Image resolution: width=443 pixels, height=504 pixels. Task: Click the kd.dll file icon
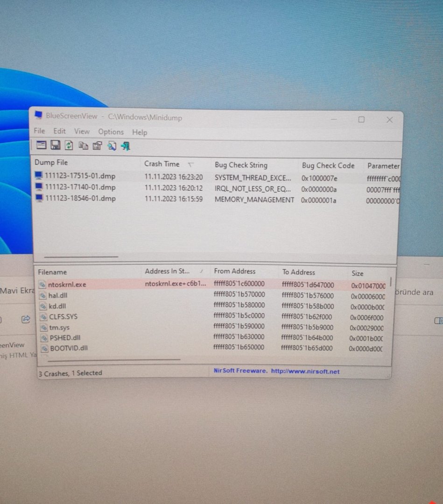[x=43, y=306]
